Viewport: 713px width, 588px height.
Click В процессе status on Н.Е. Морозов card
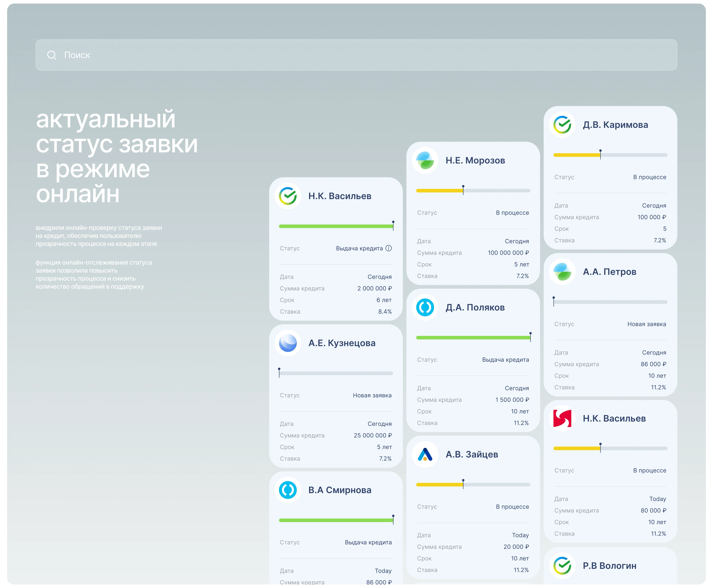click(512, 213)
